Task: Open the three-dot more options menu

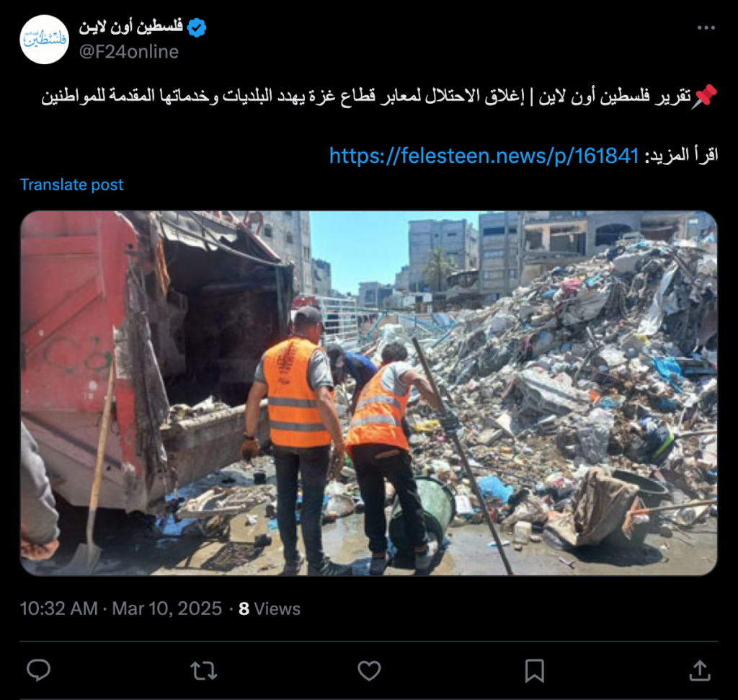Action: pyautogui.click(x=706, y=28)
